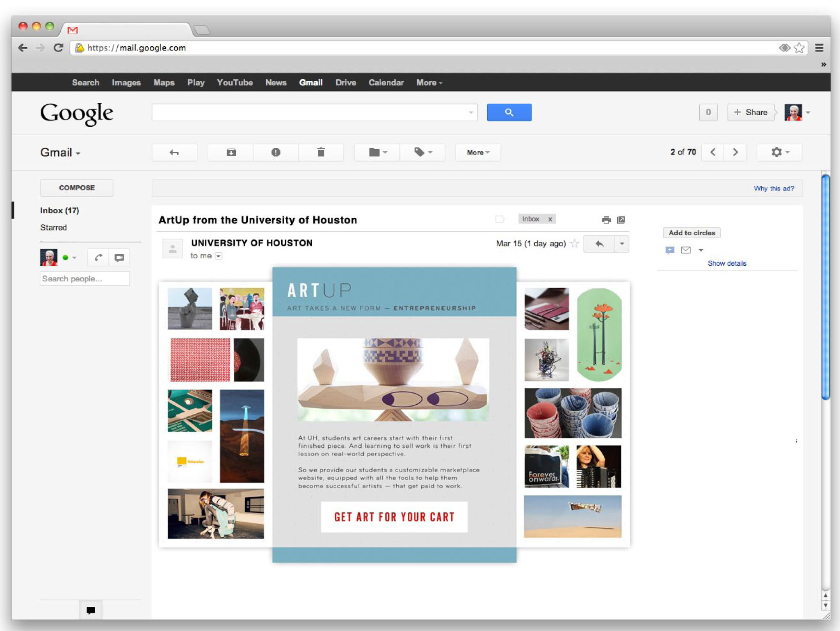840x631 pixels.
Task: Open the email in a new window
Action: click(621, 220)
